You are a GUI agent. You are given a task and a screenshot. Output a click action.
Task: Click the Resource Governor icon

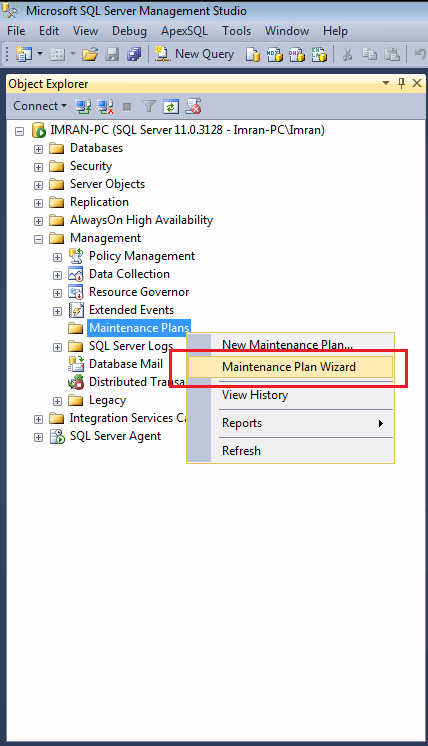coord(76,292)
